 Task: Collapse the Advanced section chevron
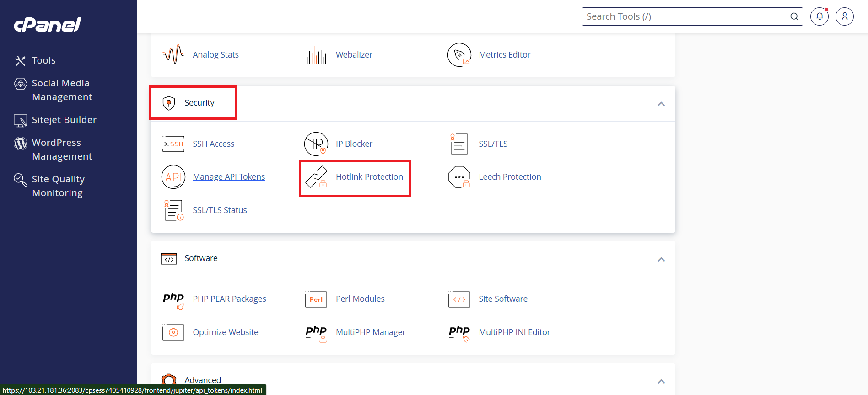[661, 382]
